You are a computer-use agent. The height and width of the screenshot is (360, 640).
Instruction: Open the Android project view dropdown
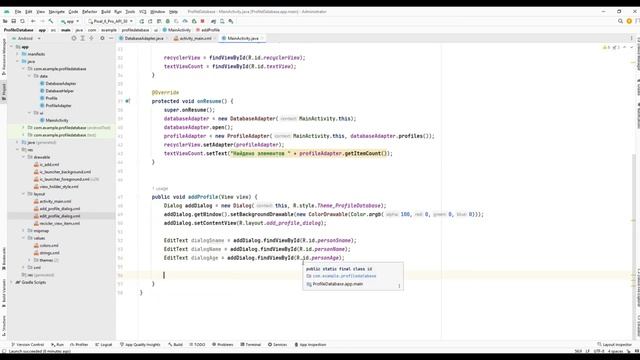click(27, 38)
